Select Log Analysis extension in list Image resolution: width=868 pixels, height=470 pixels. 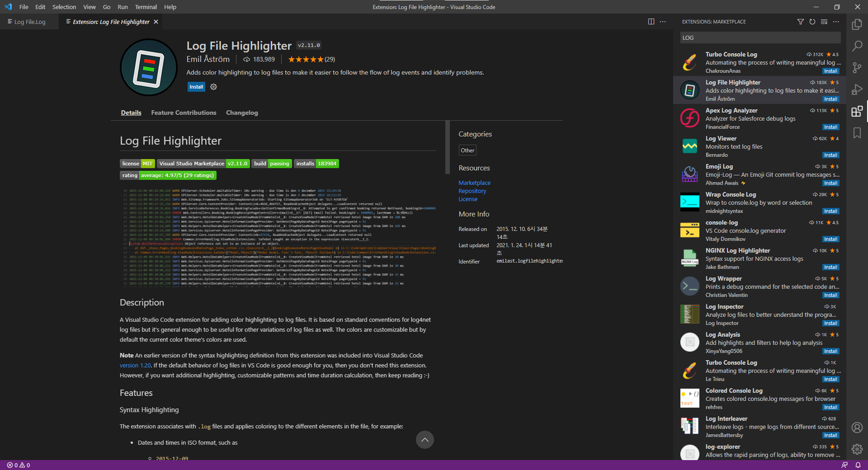pyautogui.click(x=760, y=342)
